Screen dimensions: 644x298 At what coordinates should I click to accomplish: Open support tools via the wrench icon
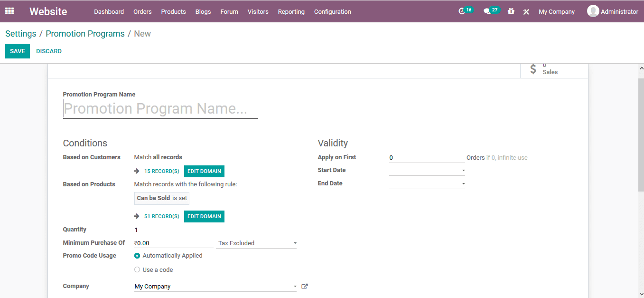(526, 11)
